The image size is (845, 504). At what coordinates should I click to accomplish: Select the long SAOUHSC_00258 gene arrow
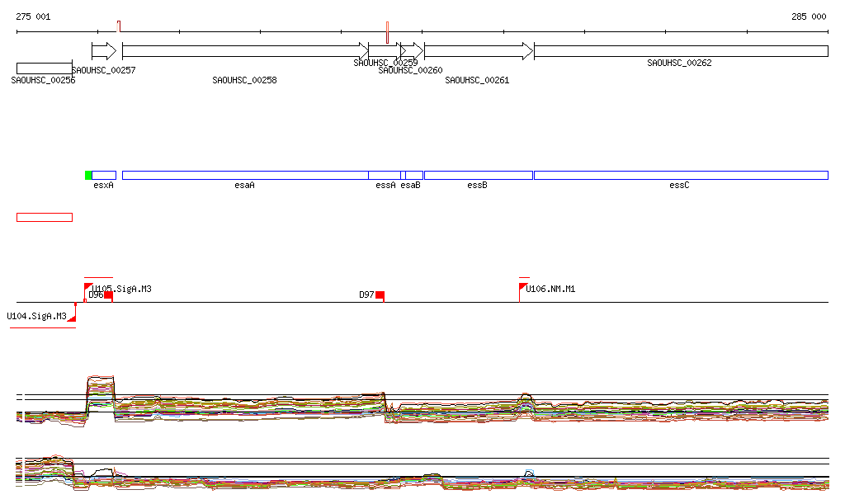click(x=244, y=51)
